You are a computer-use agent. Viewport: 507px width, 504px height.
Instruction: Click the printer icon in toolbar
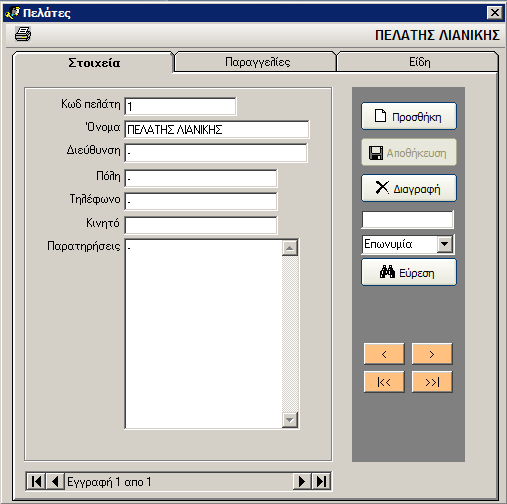click(23, 34)
